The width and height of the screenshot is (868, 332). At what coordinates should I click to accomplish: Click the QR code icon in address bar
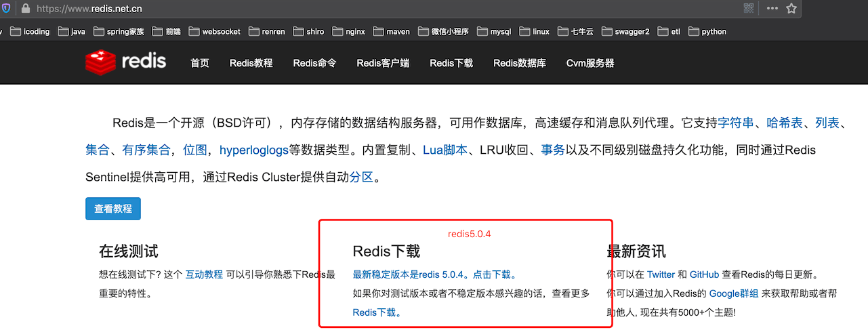(749, 9)
